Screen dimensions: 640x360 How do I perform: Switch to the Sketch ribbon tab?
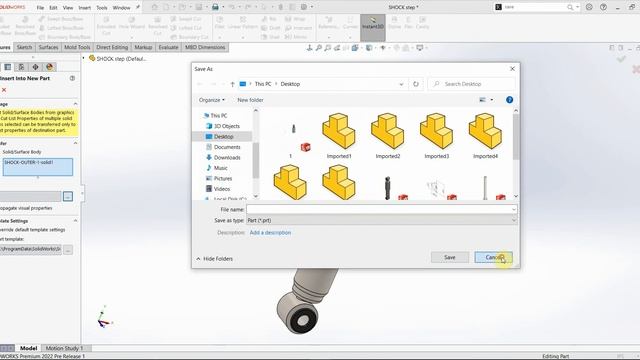[x=24, y=47]
